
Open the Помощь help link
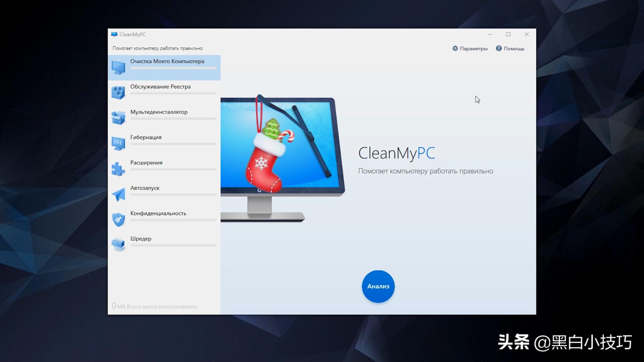pyautogui.click(x=510, y=49)
